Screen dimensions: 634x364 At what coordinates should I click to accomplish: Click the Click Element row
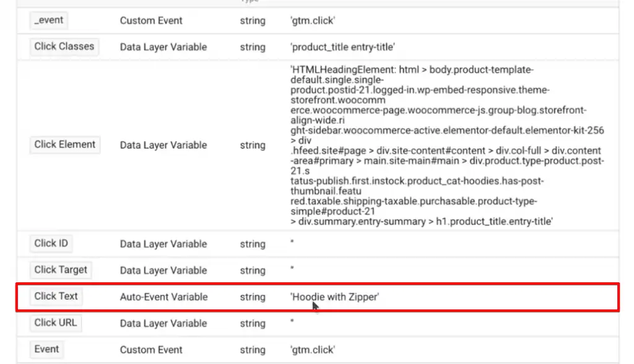(310, 144)
